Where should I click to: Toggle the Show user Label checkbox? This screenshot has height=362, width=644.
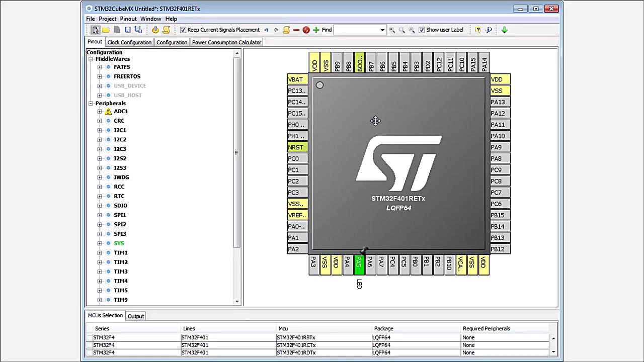[x=422, y=30]
